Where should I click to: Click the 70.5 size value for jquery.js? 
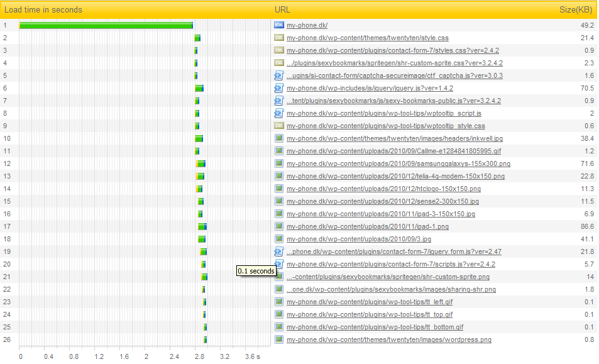(x=587, y=88)
